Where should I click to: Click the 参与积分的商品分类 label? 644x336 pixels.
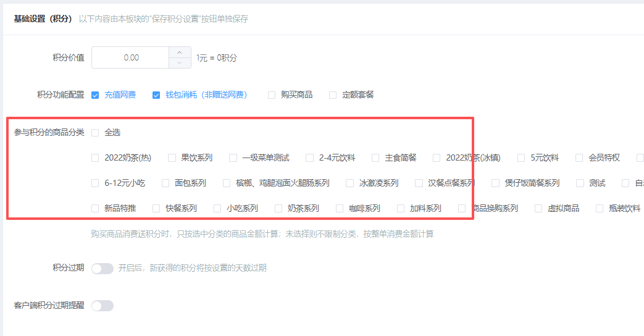[x=49, y=132]
